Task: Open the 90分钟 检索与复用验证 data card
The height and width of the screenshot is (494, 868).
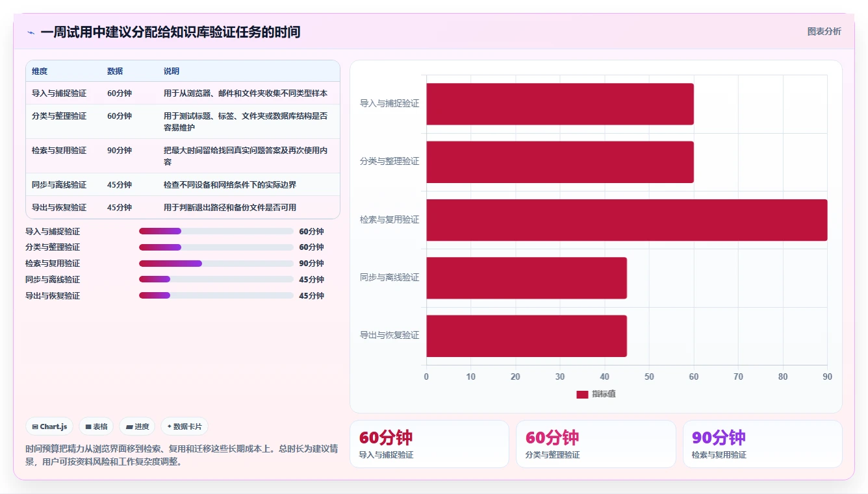Action: coord(763,444)
